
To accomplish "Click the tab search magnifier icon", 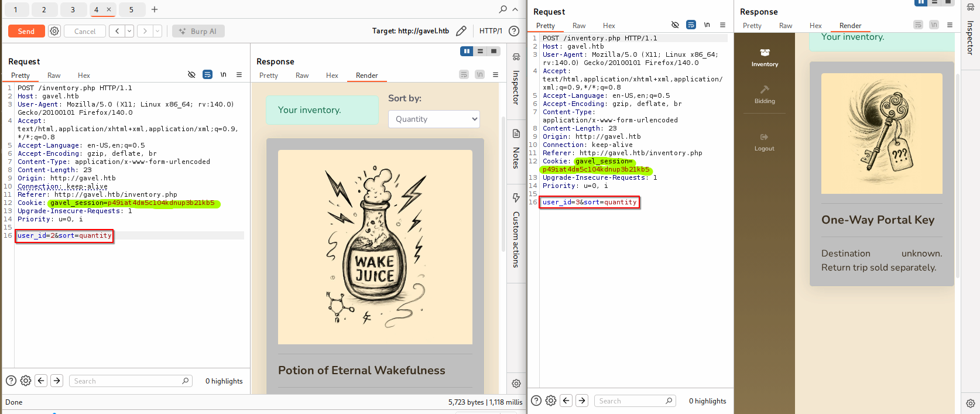I will 502,9.
